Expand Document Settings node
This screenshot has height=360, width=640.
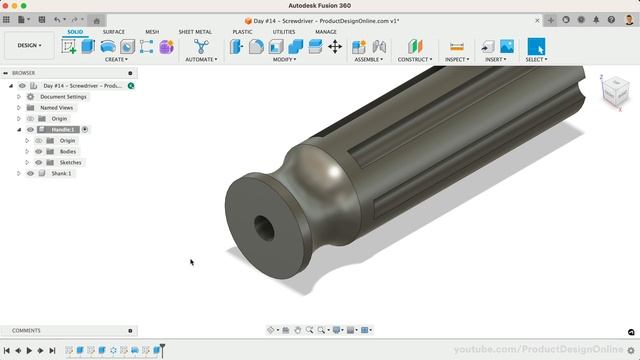[19, 97]
